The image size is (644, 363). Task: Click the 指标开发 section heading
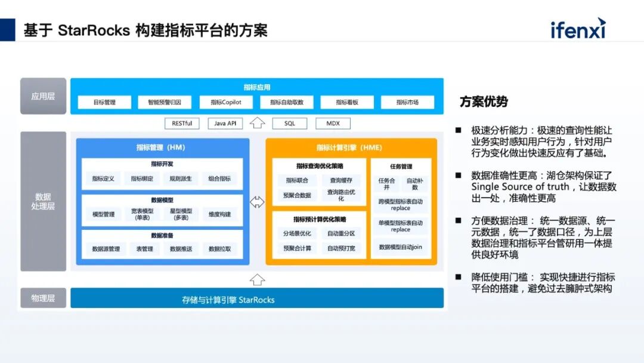(x=162, y=164)
